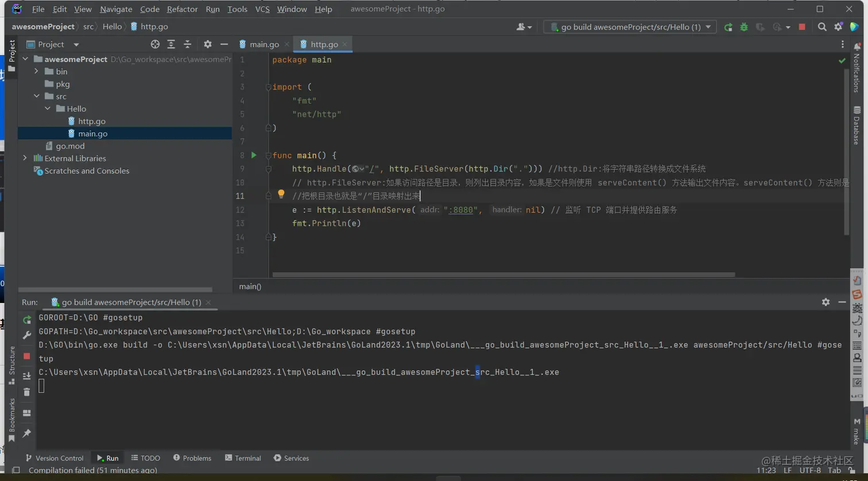Open the Problems tool window button
This screenshot has width=868, height=481.
(192, 458)
